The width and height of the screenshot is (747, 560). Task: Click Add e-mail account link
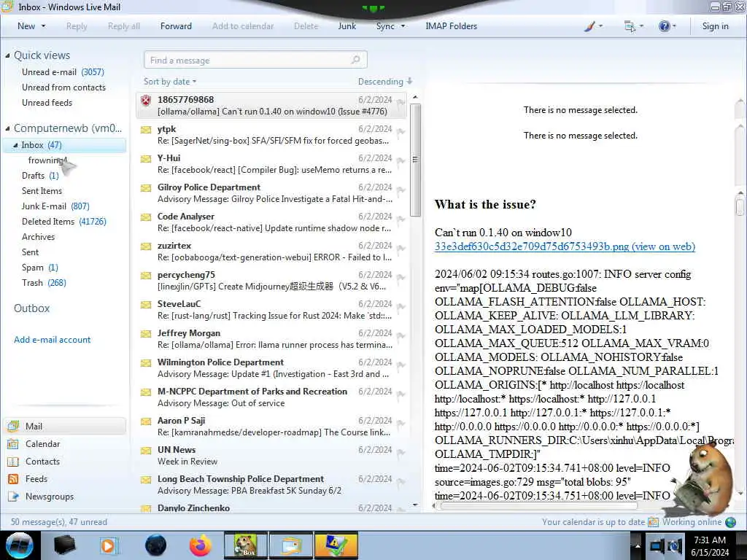point(52,340)
